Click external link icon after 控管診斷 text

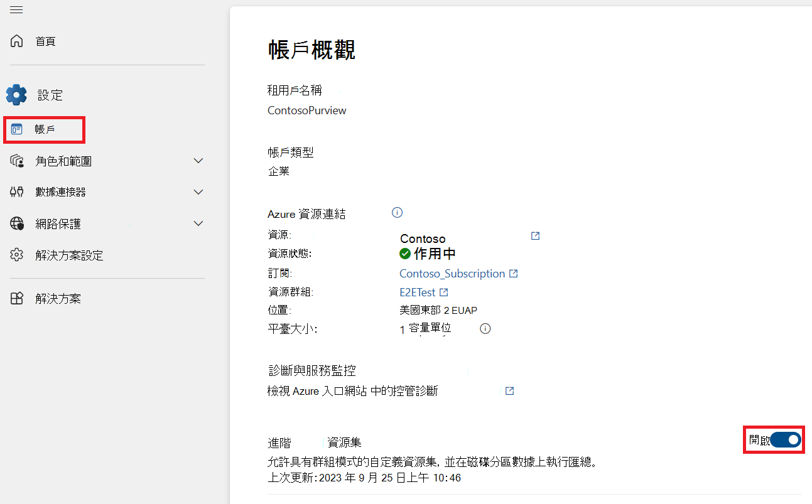509,391
